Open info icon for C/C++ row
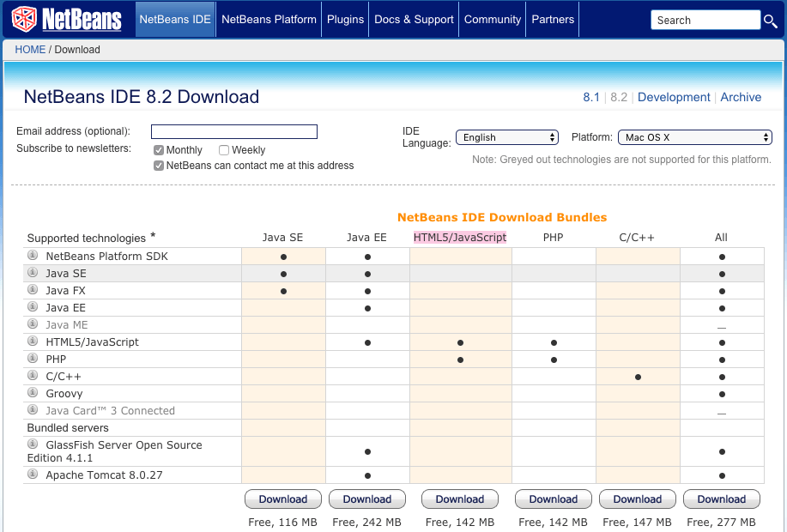This screenshot has height=532, width=787. point(33,375)
